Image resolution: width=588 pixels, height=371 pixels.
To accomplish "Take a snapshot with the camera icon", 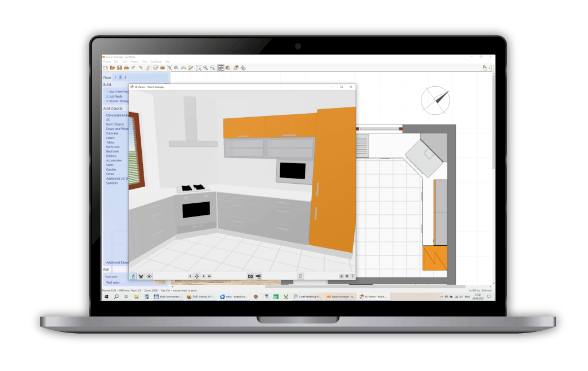I will click(250, 276).
